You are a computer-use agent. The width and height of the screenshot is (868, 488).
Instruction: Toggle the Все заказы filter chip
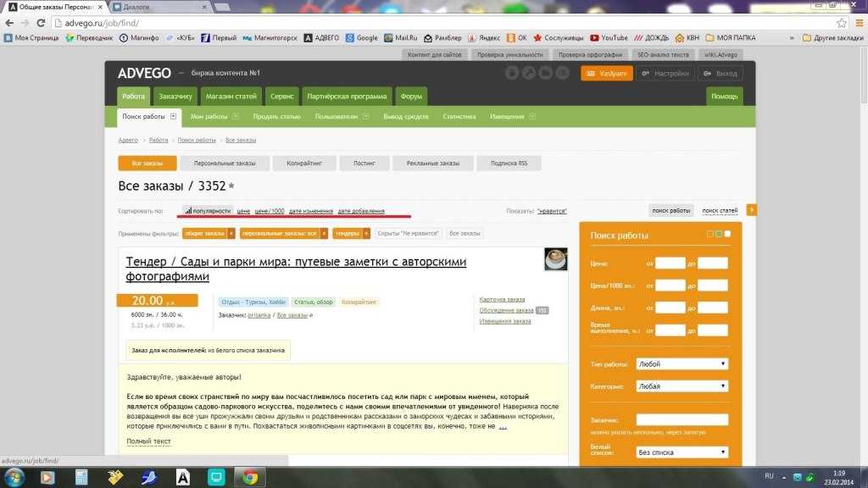coord(465,234)
